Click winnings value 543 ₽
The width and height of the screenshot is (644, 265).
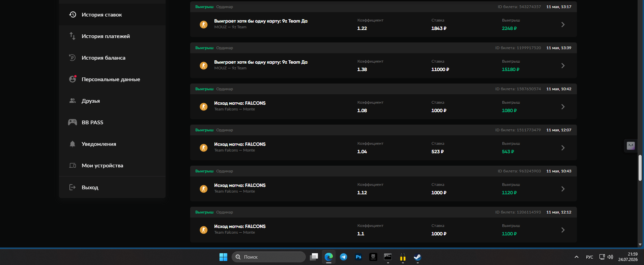pyautogui.click(x=508, y=152)
